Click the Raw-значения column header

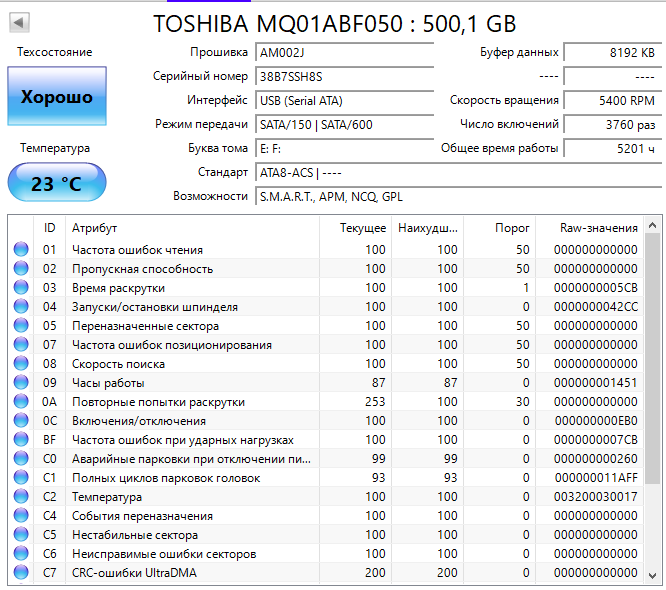(600, 228)
